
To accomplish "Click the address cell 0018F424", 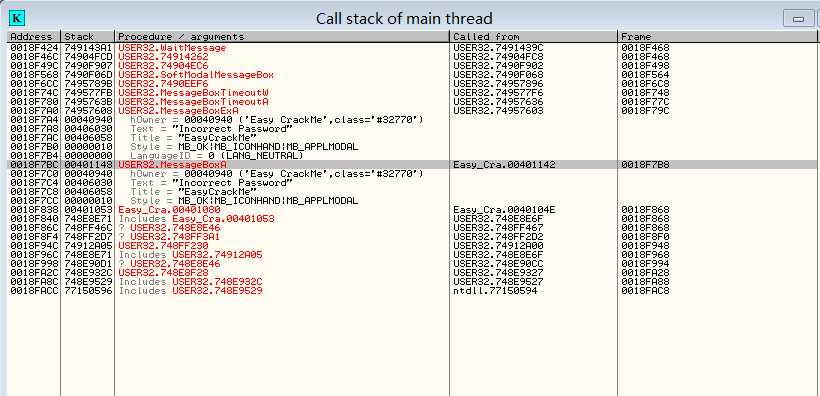I will pyautogui.click(x=34, y=48).
